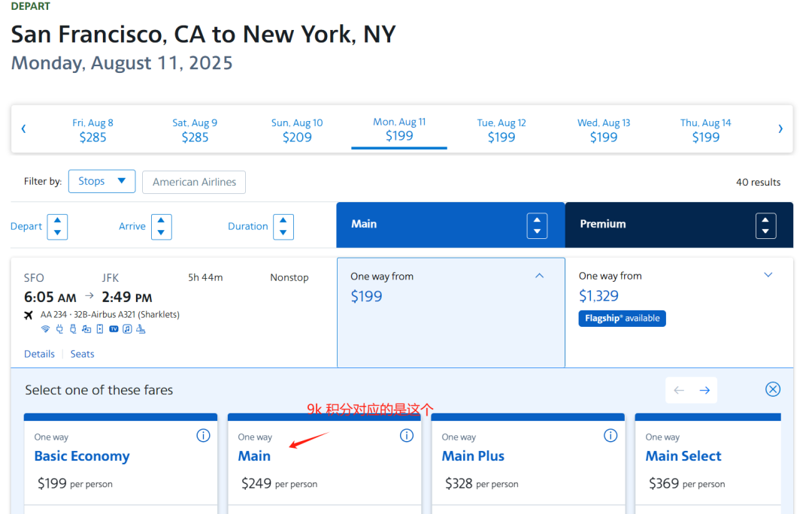Close the fare selection panel
812x514 pixels.
click(x=773, y=389)
